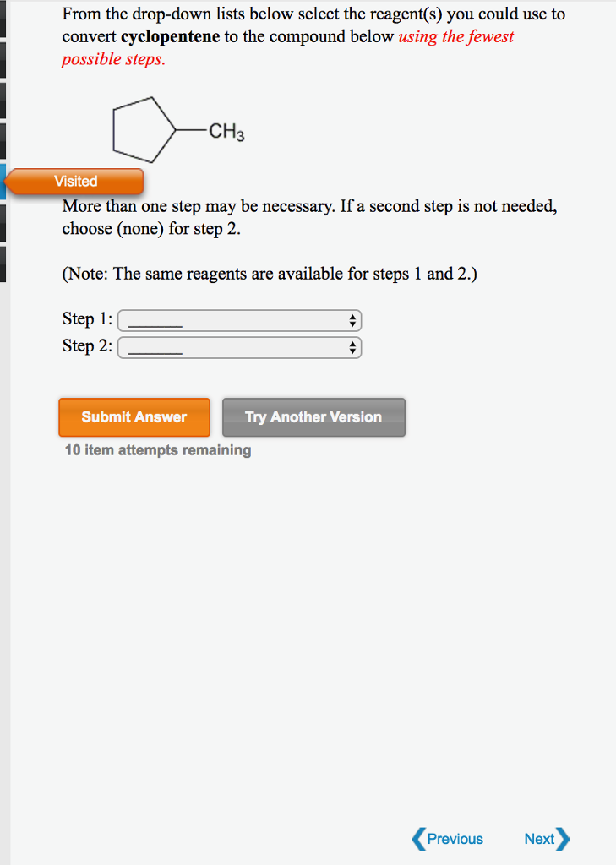Open Step 1 reagent drop-down list
This screenshot has height=865, width=616.
[x=240, y=320]
